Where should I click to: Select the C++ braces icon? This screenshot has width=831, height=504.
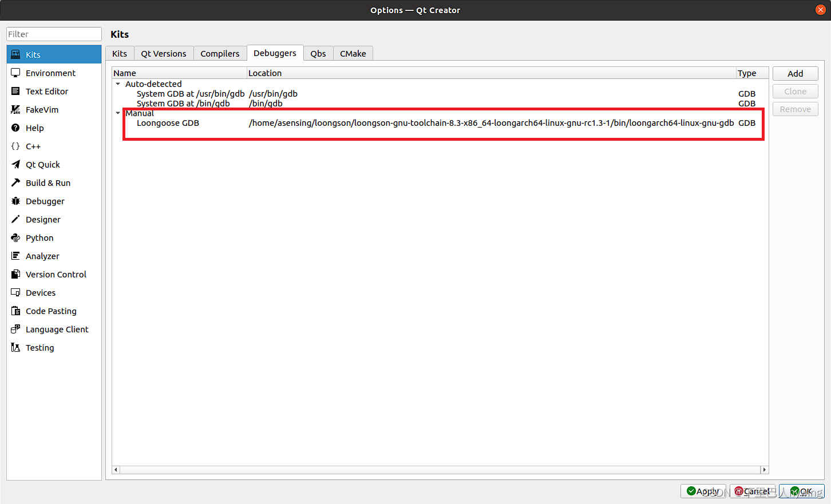[15, 146]
